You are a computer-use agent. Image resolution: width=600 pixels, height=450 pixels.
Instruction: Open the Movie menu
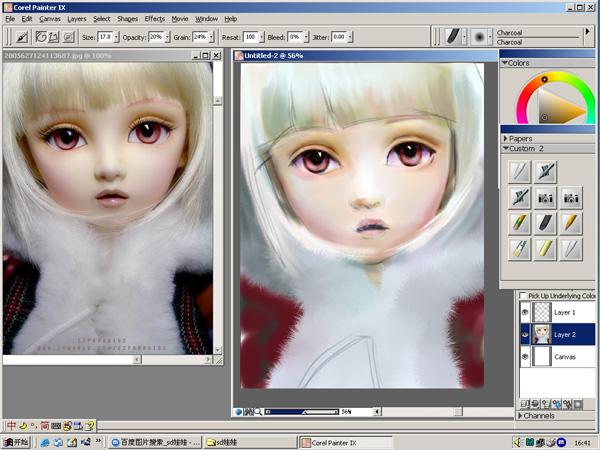pos(180,19)
